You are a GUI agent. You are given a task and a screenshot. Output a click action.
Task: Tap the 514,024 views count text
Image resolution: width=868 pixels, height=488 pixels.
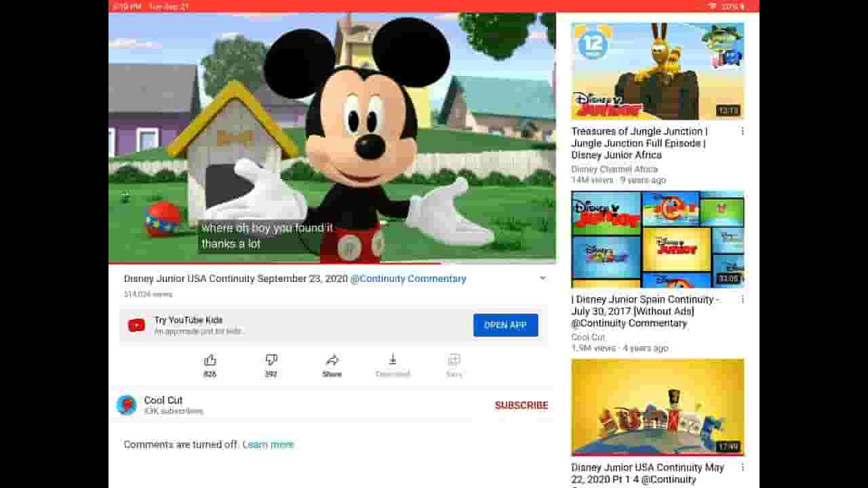(x=148, y=294)
